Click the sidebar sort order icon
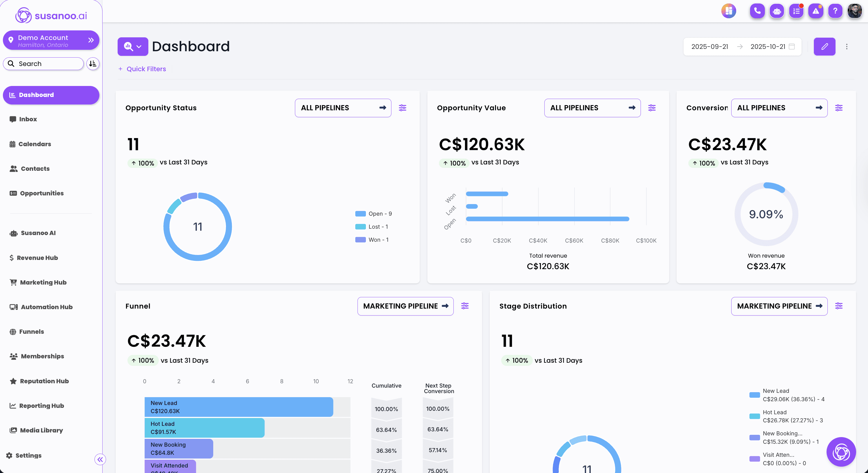The width and height of the screenshot is (868, 473). pyautogui.click(x=93, y=64)
